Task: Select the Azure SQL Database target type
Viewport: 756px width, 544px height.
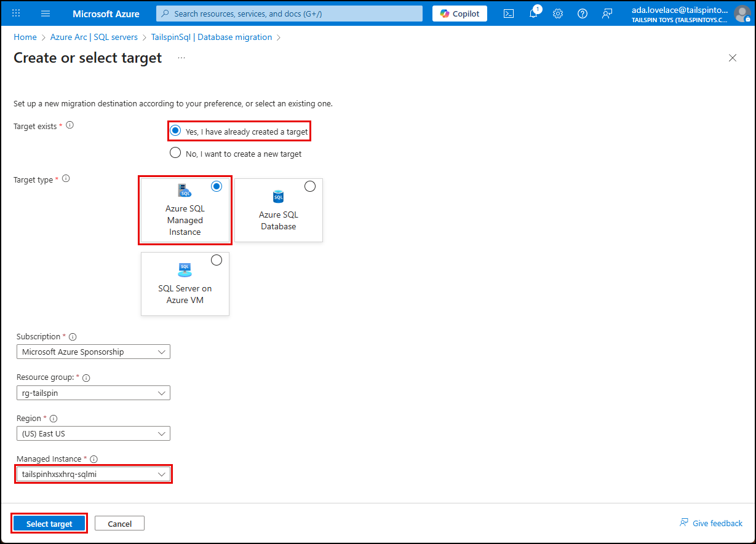Action: tap(278, 210)
